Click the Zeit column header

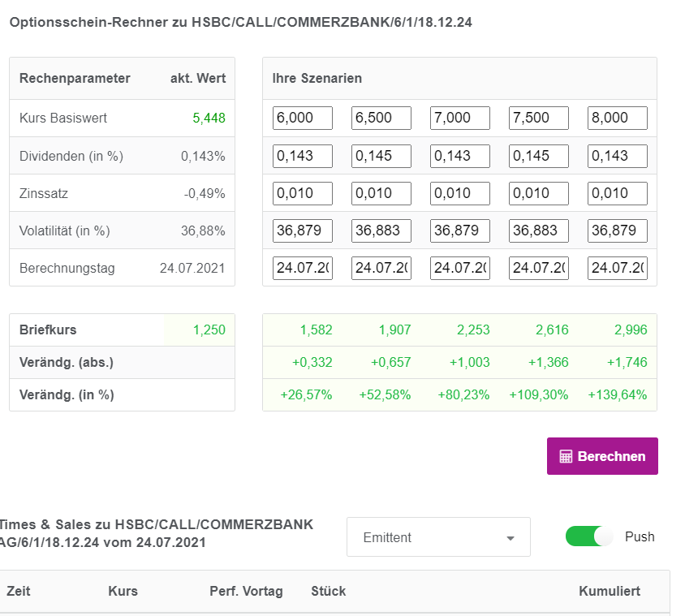pyautogui.click(x=18, y=592)
